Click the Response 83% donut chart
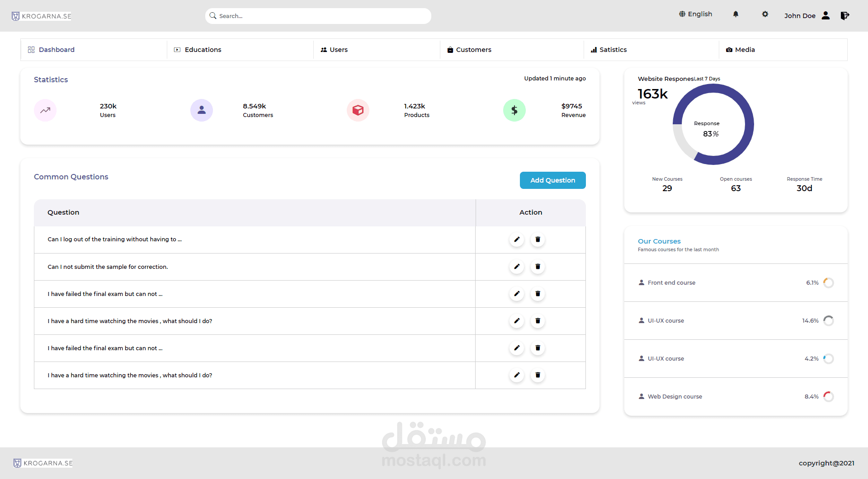Image resolution: width=868 pixels, height=479 pixels. coord(713,124)
